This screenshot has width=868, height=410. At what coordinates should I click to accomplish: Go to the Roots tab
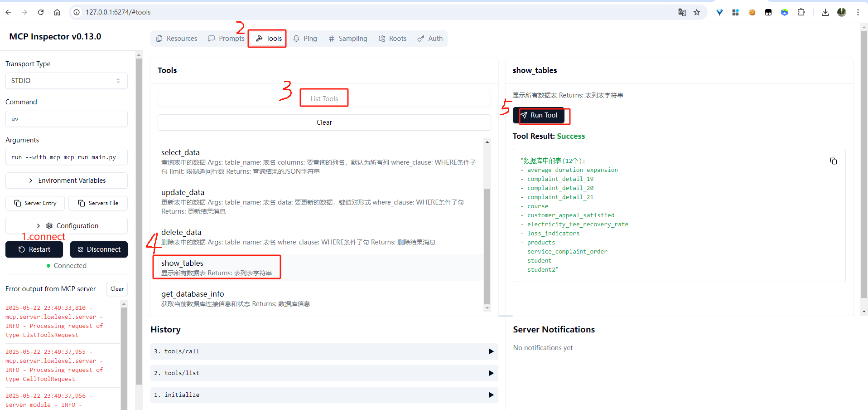coord(392,39)
